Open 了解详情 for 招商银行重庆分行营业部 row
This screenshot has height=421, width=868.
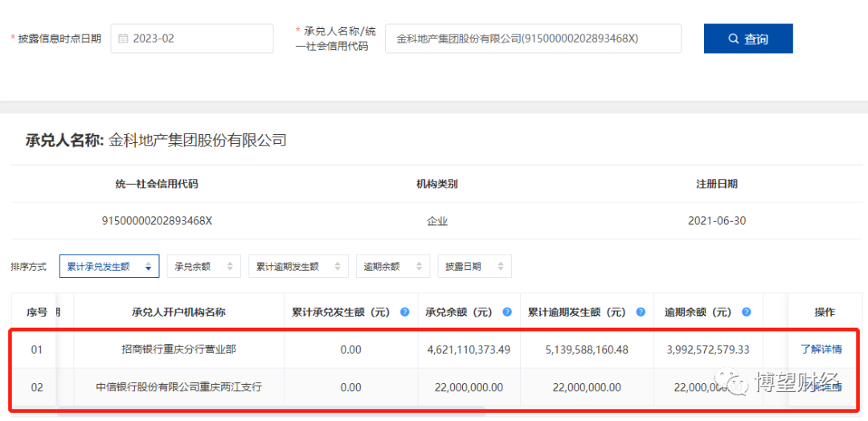tap(821, 349)
